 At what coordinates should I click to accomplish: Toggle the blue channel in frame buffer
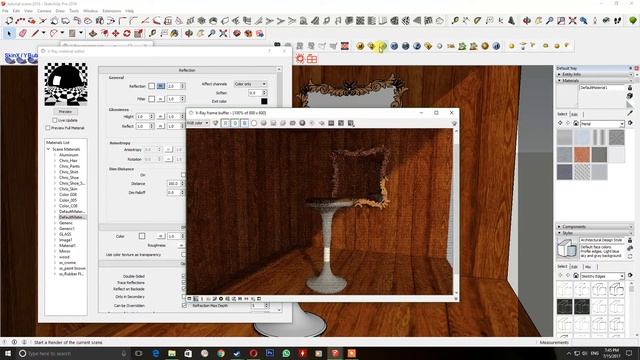244,123
